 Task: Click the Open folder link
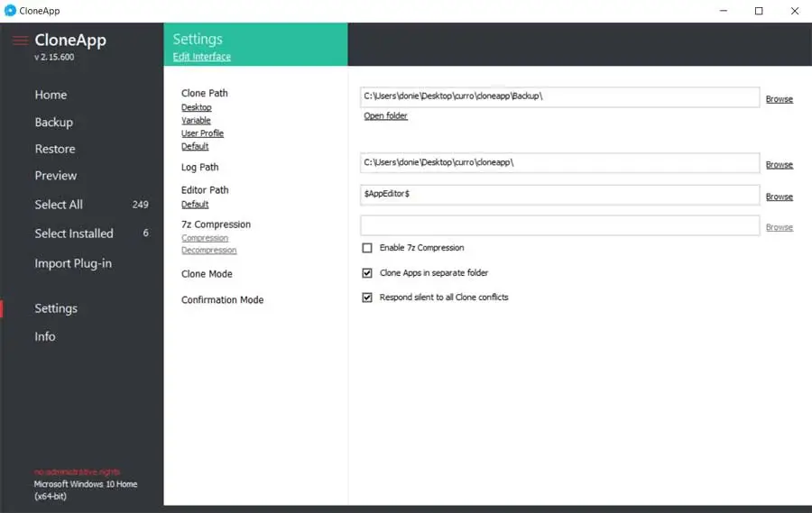[386, 115]
